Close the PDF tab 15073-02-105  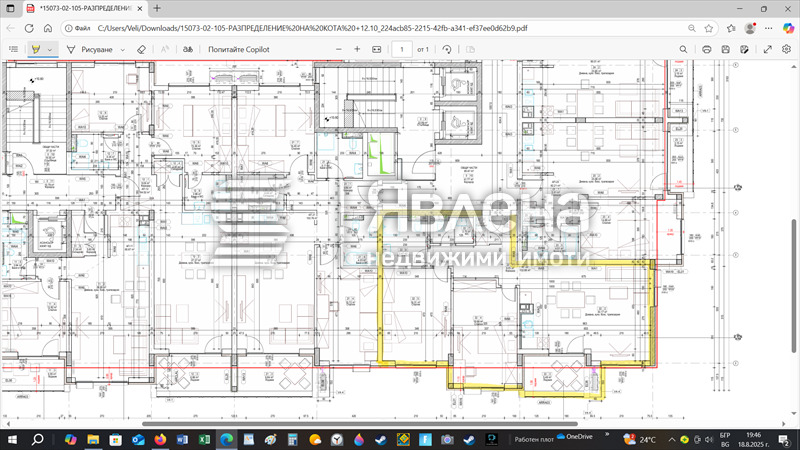pos(140,9)
